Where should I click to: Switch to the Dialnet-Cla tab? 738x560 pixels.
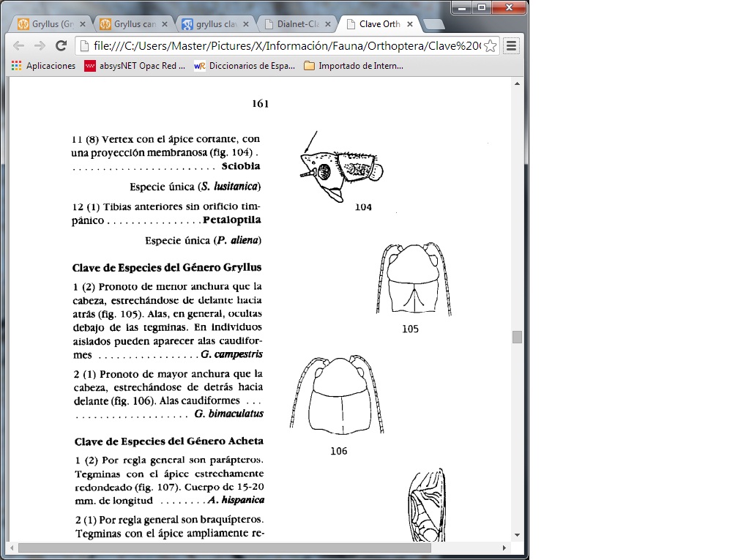pos(293,24)
